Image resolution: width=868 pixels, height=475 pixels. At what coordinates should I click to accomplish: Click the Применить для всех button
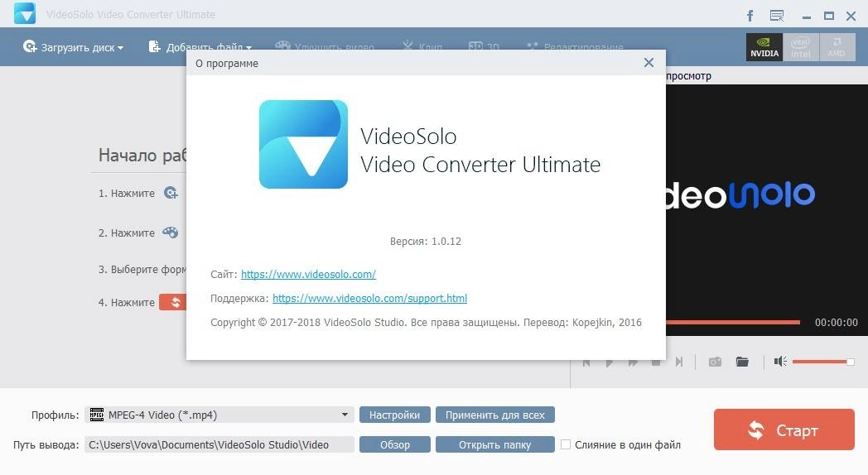[x=495, y=415]
